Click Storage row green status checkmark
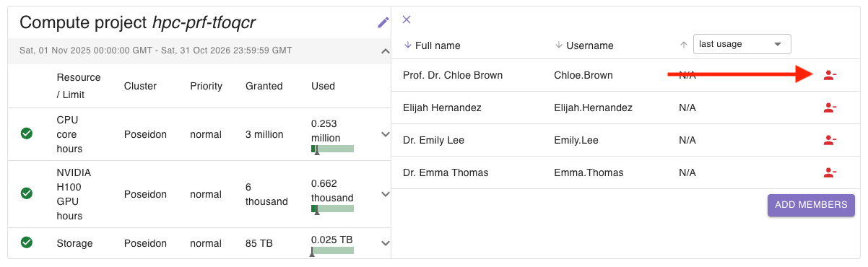Viewport: 868px width, 267px height. [x=27, y=242]
